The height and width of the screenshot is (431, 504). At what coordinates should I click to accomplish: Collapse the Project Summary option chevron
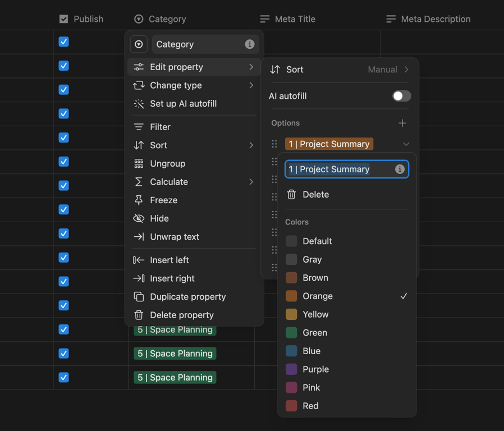point(406,144)
